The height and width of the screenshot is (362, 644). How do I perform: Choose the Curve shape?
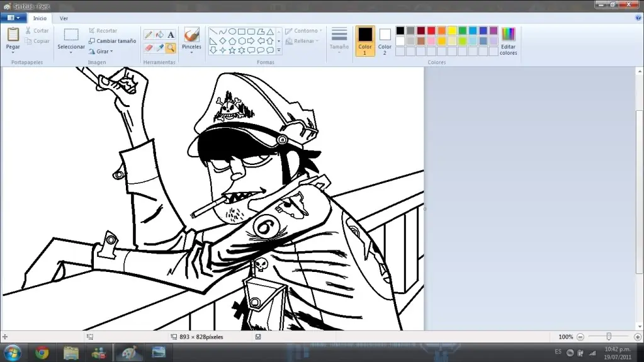pyautogui.click(x=223, y=31)
